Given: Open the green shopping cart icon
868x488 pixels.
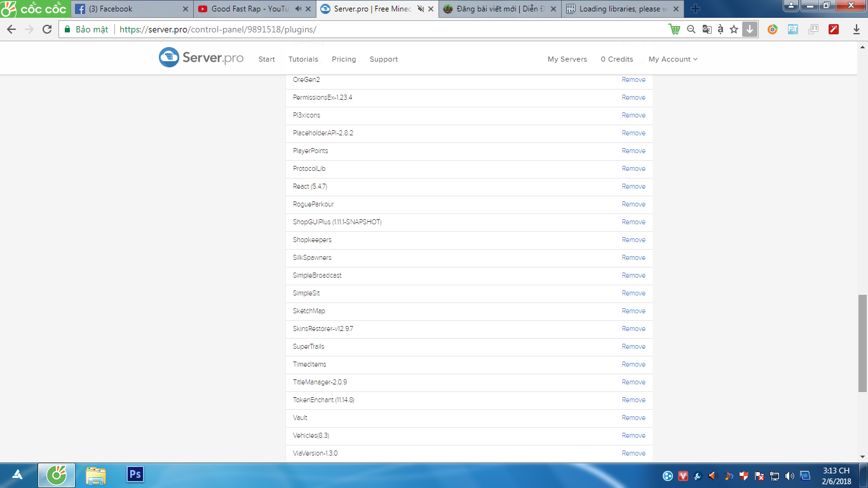Looking at the screenshot, I should tap(674, 29).
